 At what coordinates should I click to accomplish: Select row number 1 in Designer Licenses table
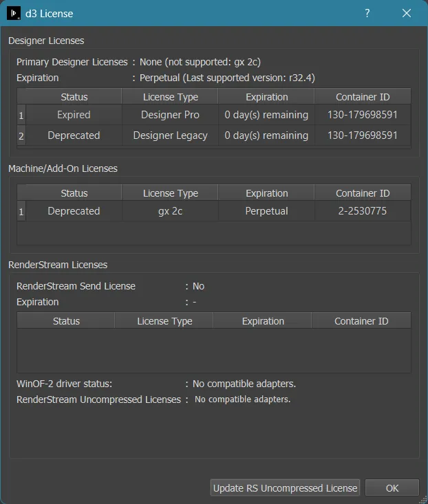click(21, 115)
